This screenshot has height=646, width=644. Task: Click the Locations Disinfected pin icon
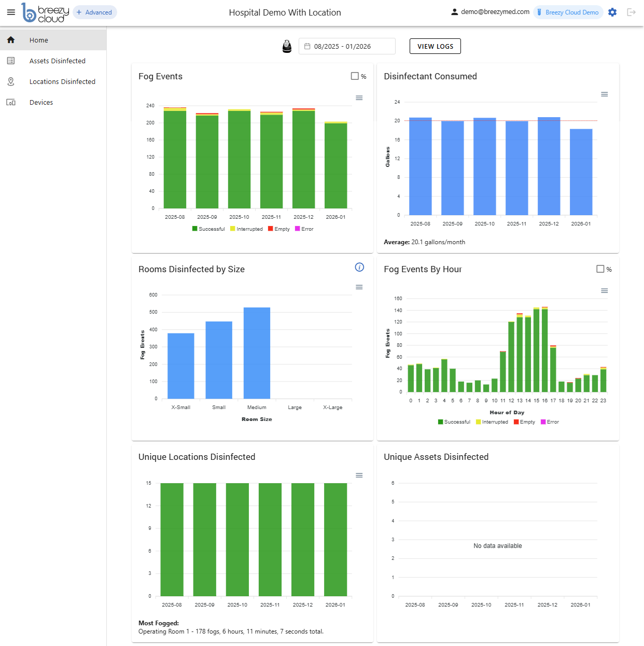[11, 82]
